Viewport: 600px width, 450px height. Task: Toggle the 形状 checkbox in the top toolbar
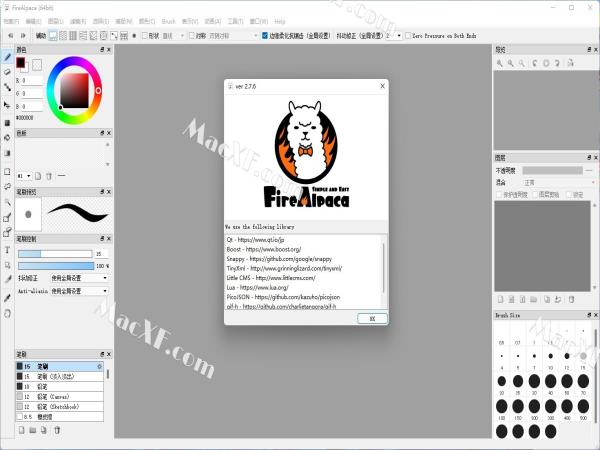coord(145,36)
